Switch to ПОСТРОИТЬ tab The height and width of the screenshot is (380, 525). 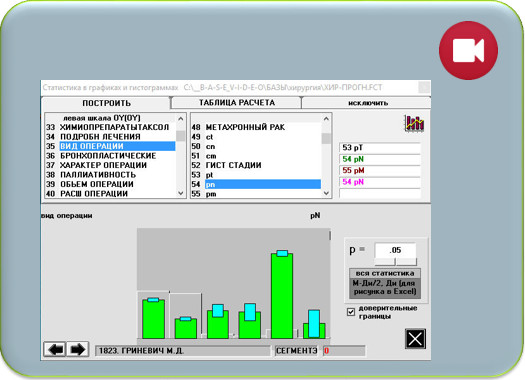click(x=106, y=103)
